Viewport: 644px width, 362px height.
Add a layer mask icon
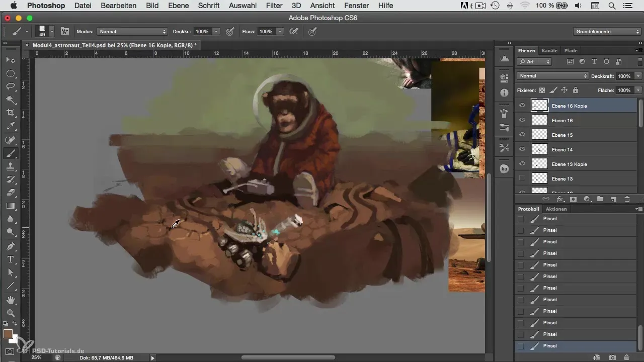573,199
